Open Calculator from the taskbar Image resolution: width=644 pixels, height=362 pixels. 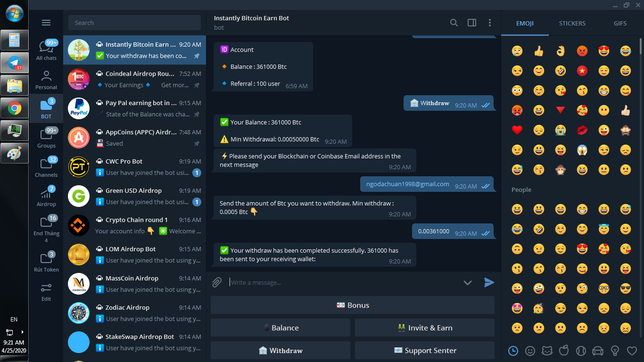[15, 40]
